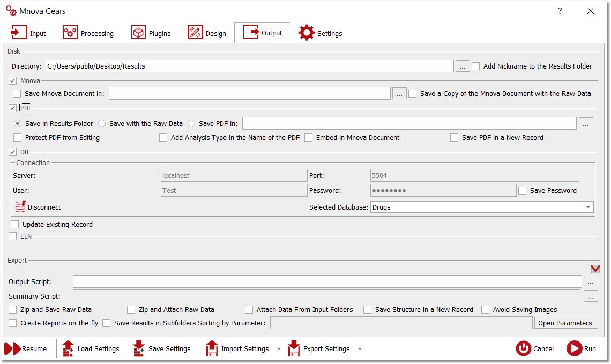Image resolution: width=611 pixels, height=364 pixels.
Task: Click the Import Settings icon
Action: tap(212, 349)
